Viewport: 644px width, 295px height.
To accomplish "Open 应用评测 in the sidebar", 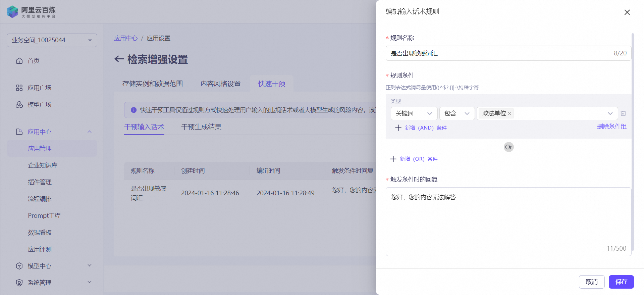I will click(40, 249).
